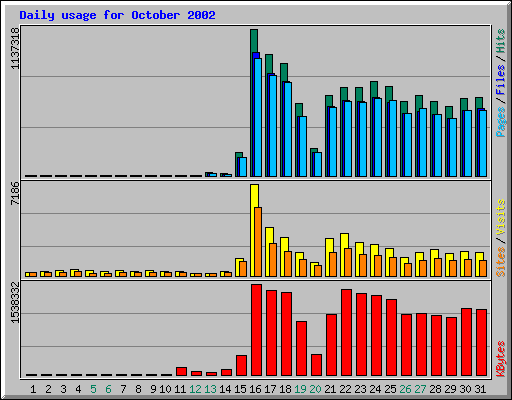Click the tallest red KBytes bar for day 16

[256, 330]
